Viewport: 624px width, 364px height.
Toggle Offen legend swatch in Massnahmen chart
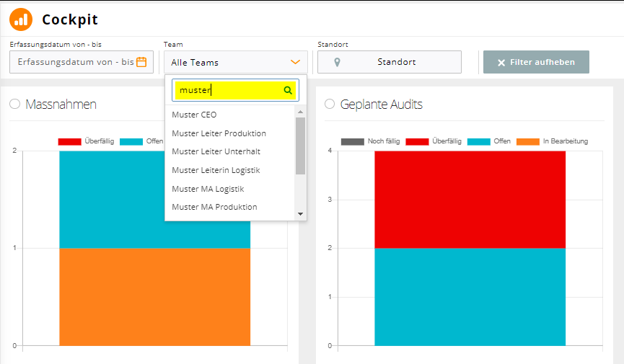coord(131,141)
